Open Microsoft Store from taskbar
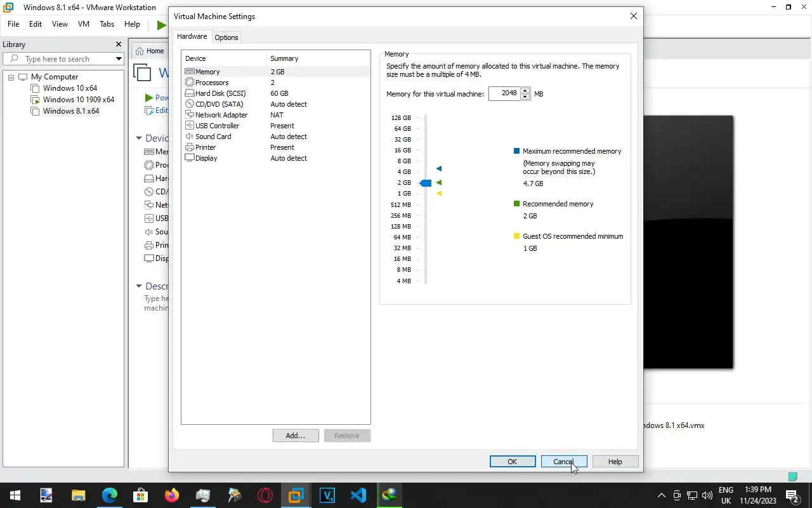The image size is (812, 508). (140, 495)
